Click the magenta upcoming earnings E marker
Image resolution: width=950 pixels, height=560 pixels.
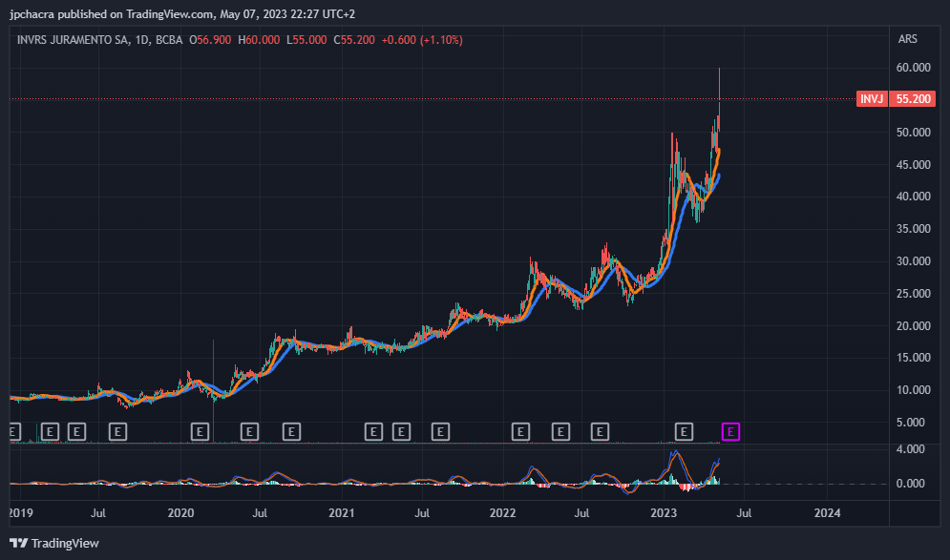[x=730, y=431]
